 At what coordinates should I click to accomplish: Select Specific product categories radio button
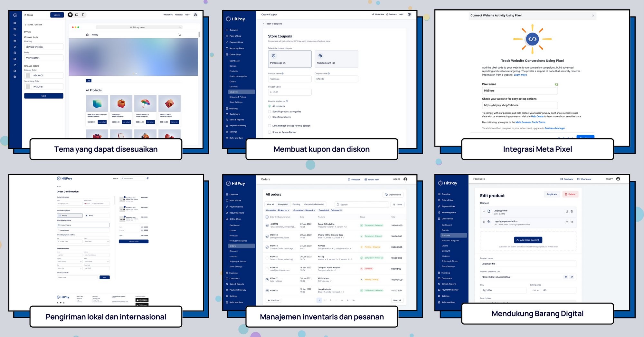click(270, 112)
